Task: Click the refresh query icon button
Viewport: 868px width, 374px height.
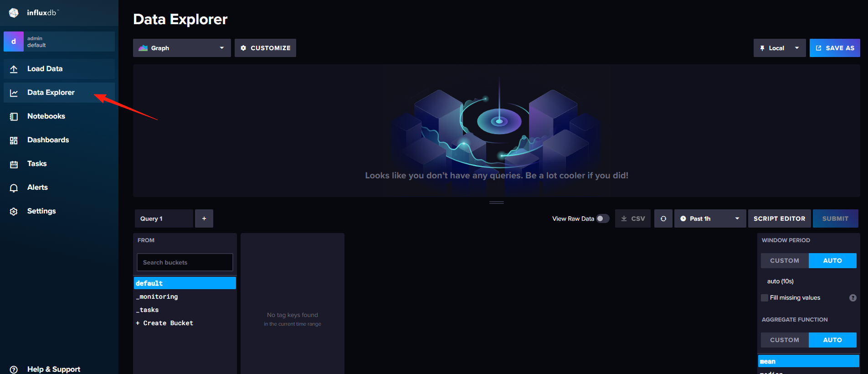Action: tap(663, 218)
